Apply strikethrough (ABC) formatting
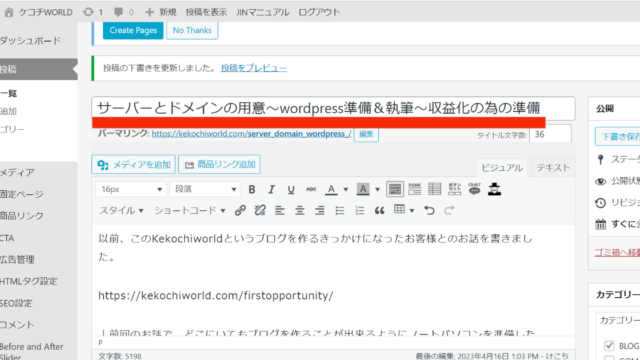 coord(311,189)
